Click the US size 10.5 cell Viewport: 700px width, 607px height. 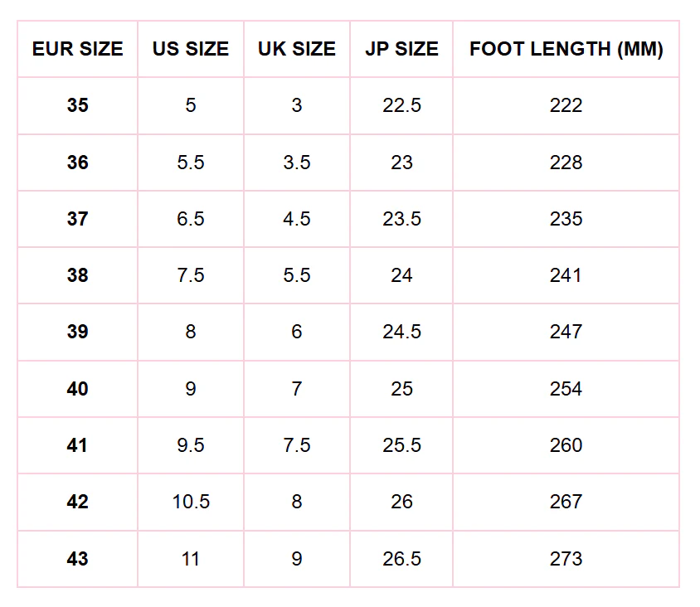coord(191,503)
